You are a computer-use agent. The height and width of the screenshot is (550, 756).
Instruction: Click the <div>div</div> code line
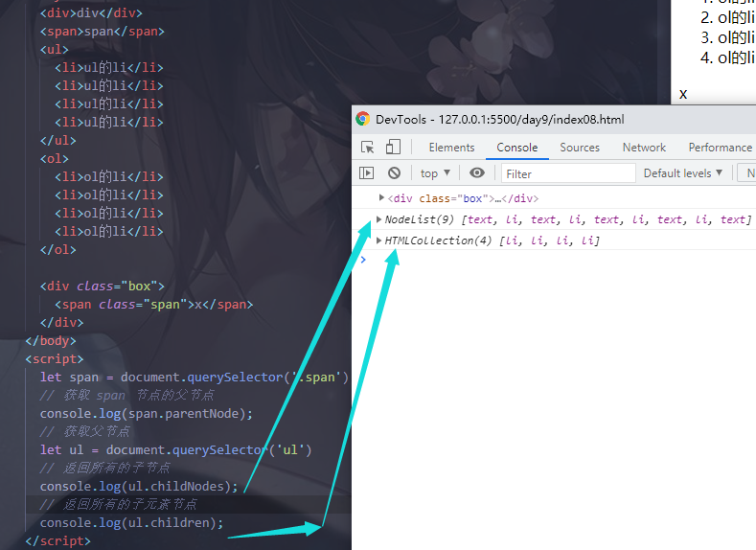(x=91, y=13)
